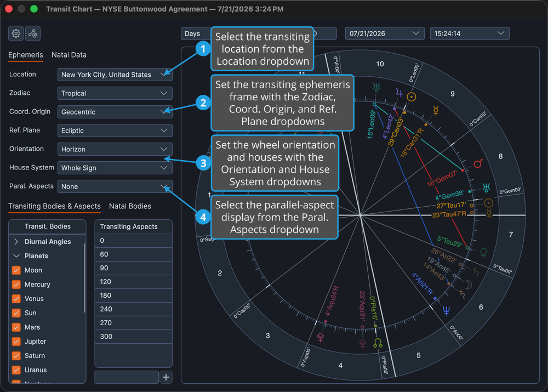
Task: Open the settings gear button
Action: (16, 33)
